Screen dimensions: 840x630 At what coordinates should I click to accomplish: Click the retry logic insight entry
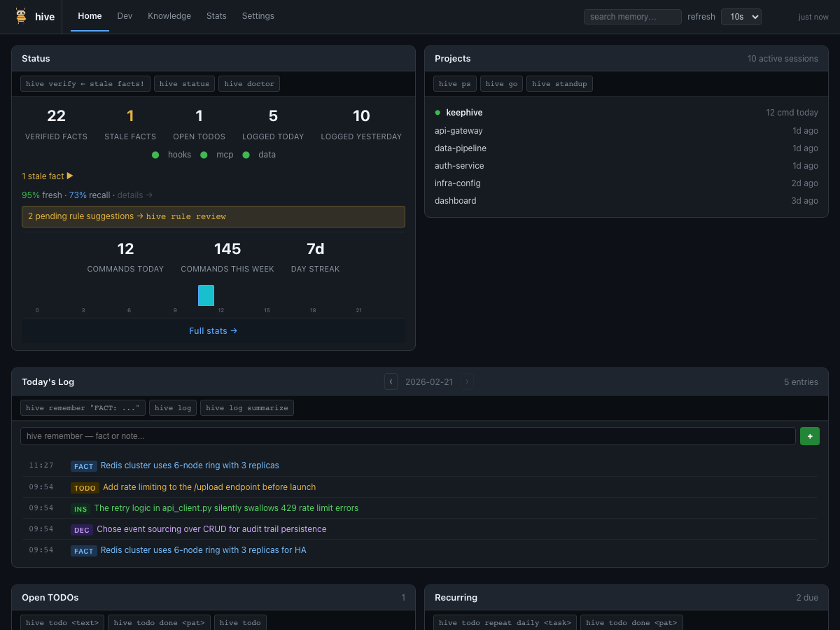point(420,508)
